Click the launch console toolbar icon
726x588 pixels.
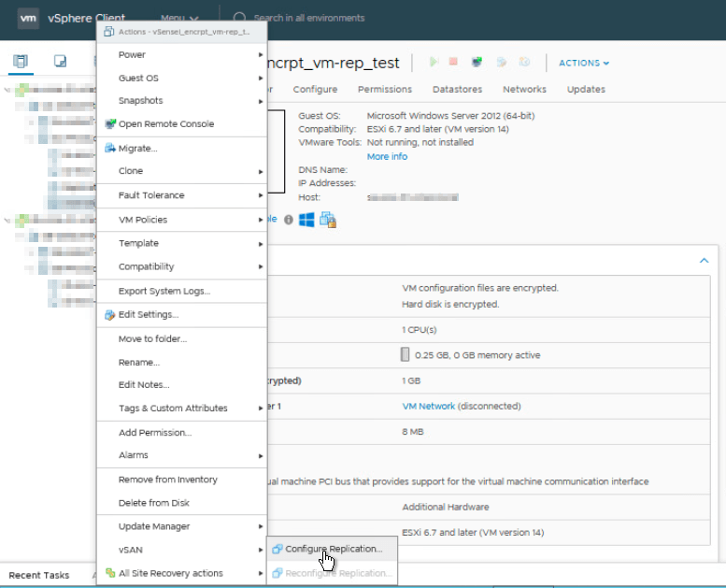tap(477, 63)
